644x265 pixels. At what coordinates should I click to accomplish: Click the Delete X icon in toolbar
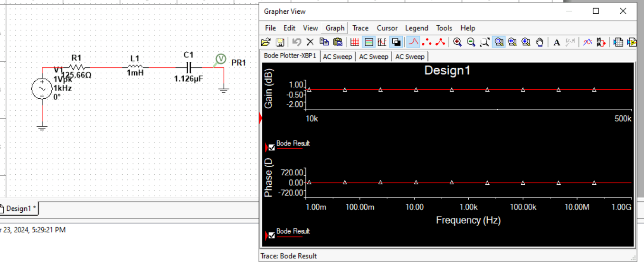[310, 42]
